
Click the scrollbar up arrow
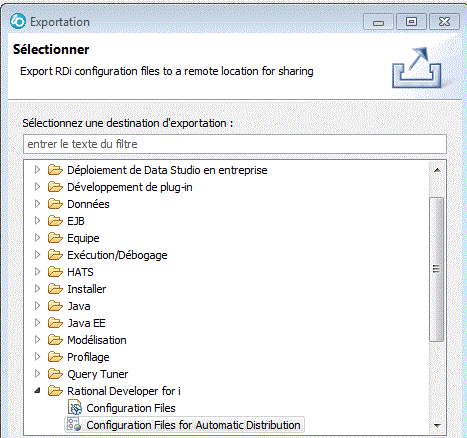[437, 170]
